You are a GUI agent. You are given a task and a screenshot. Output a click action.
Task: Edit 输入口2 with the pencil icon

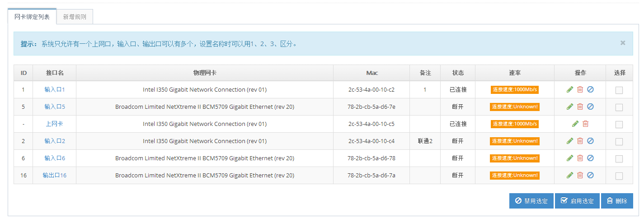(x=570, y=141)
